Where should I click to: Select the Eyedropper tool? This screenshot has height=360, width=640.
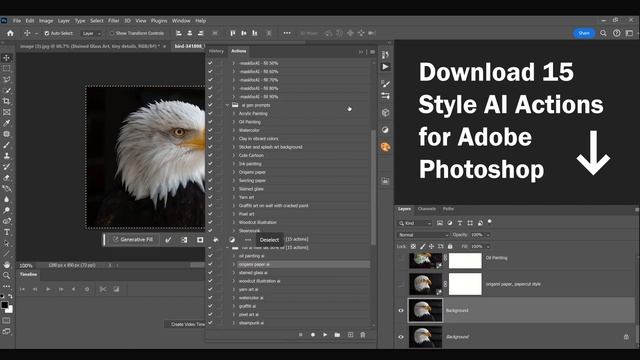pyautogui.click(x=7, y=123)
